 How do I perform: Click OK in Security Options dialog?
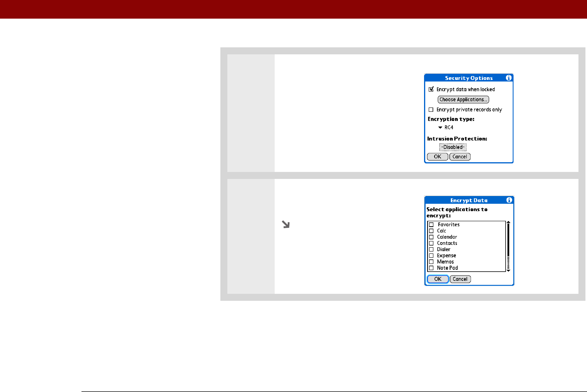pos(438,157)
